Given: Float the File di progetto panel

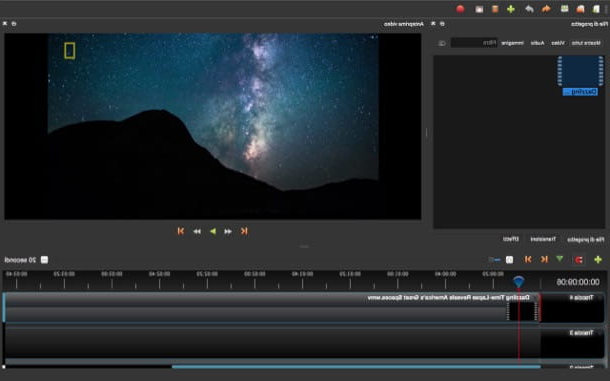Looking at the screenshot, I should click(x=442, y=24).
